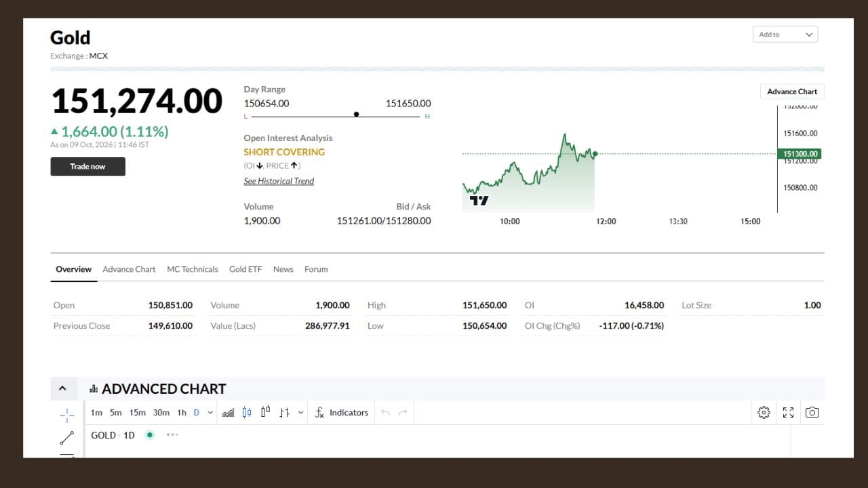Switch chart to candlestick style
This screenshot has height=488, width=868.
tap(247, 412)
